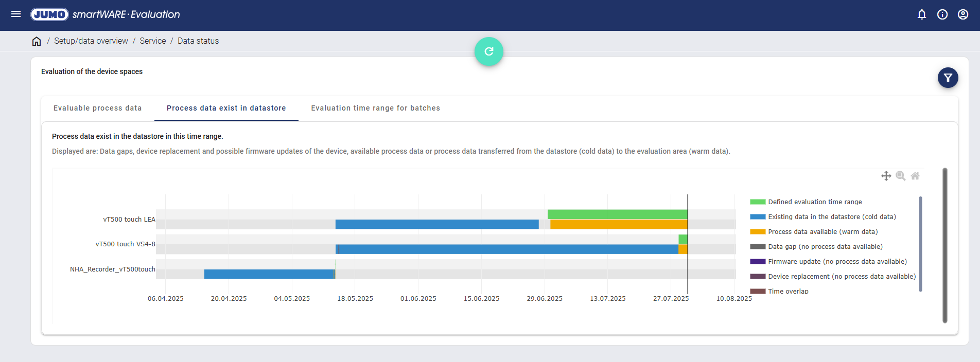
Task: Activate the chart zoom magnifier tool
Action: (900, 176)
